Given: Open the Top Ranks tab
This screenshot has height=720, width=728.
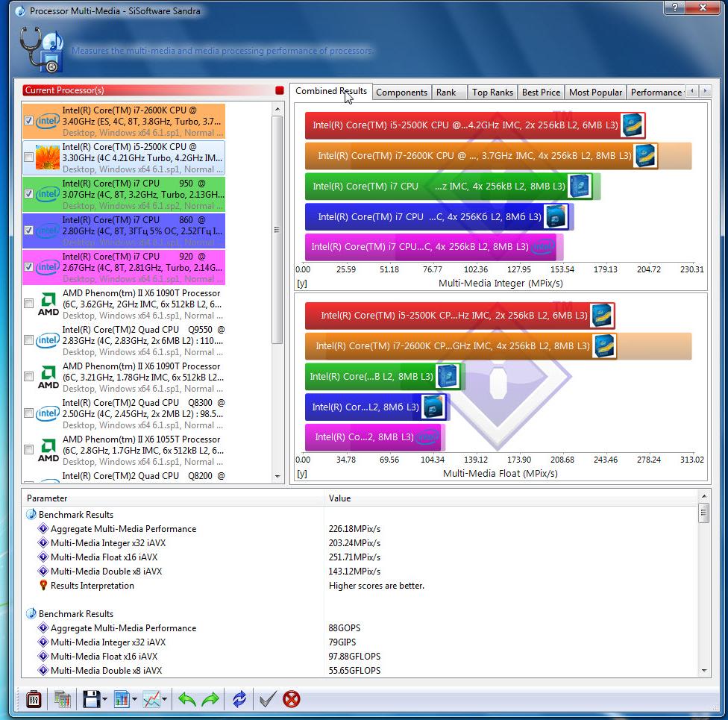Looking at the screenshot, I should tap(492, 92).
